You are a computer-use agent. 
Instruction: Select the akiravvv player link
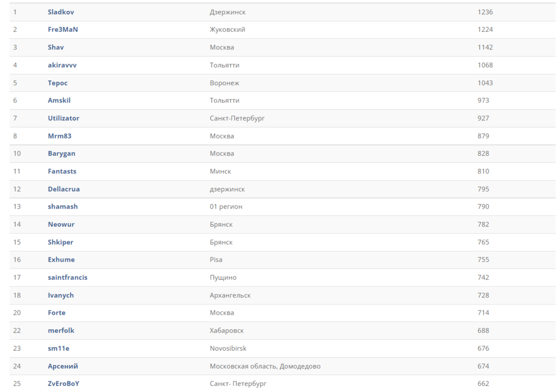[x=62, y=65]
